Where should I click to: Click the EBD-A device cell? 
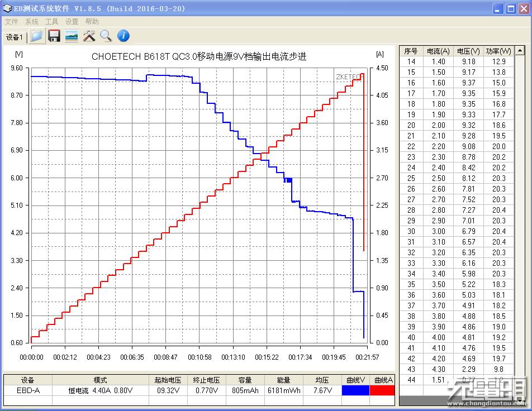coord(28,391)
